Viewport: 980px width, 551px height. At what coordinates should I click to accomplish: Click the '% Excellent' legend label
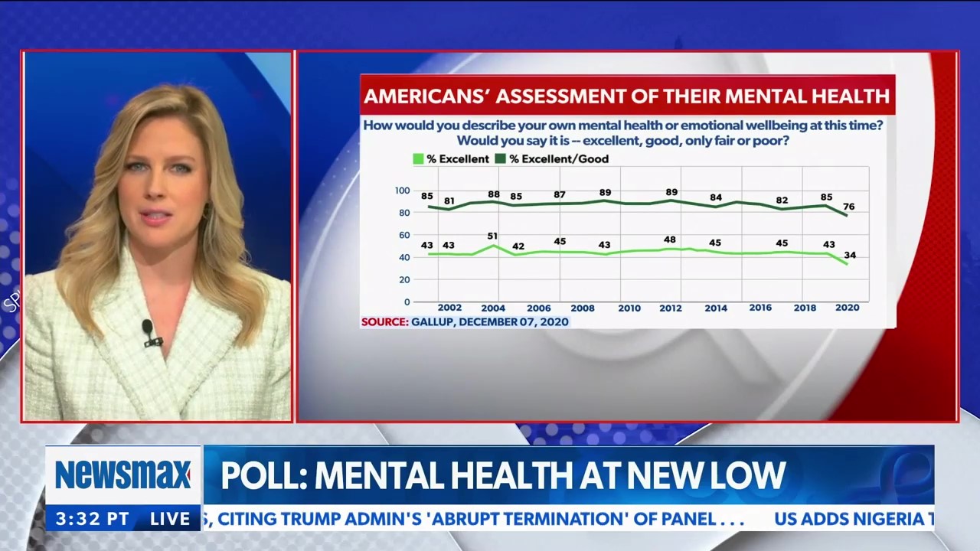pos(458,159)
